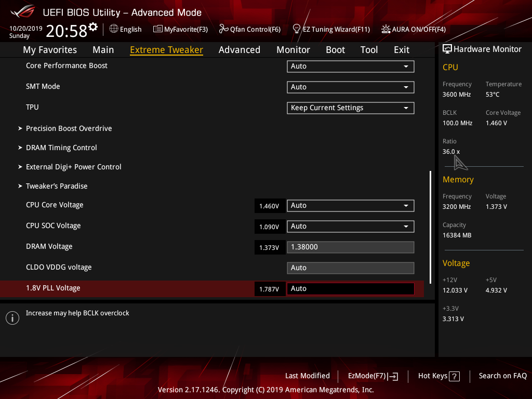Viewport: 532px width, 399px height.
Task: Click the 1.8V PLL Voltage field
Action: coord(351,289)
